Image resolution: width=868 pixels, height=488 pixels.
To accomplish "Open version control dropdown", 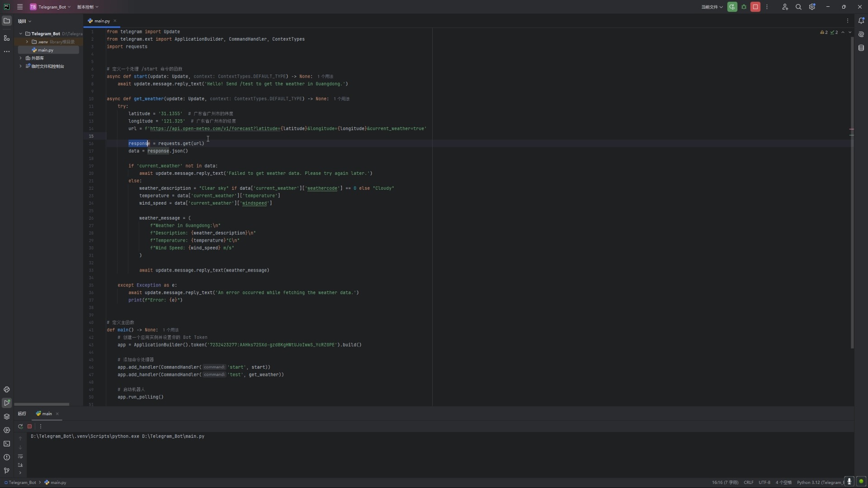I will (88, 7).
